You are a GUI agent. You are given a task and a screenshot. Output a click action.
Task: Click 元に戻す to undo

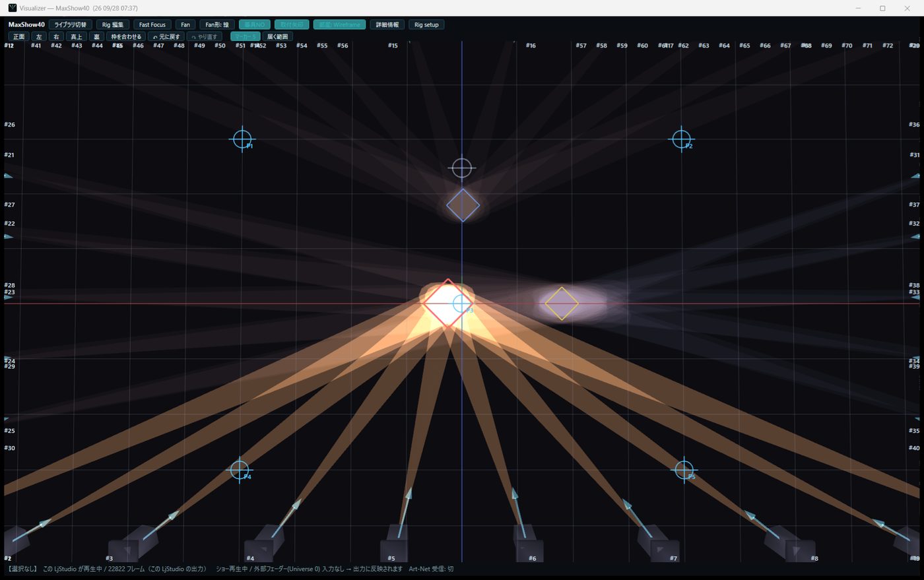click(166, 36)
